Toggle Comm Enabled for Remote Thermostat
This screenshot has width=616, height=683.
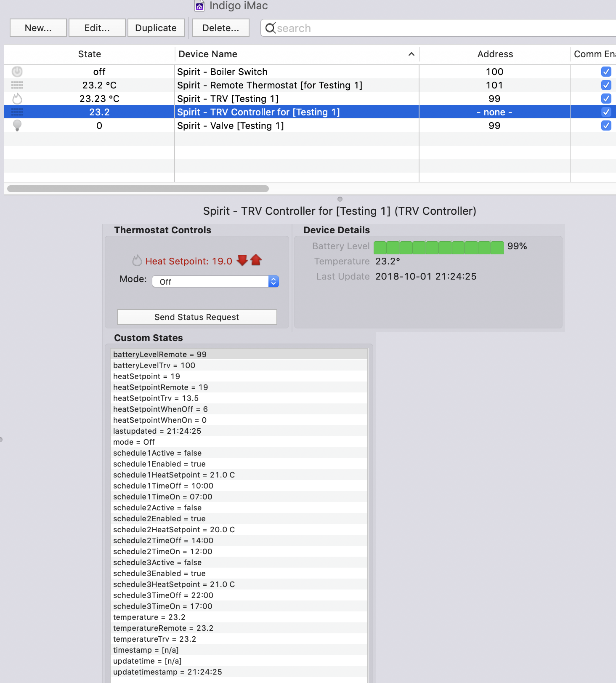pos(606,85)
